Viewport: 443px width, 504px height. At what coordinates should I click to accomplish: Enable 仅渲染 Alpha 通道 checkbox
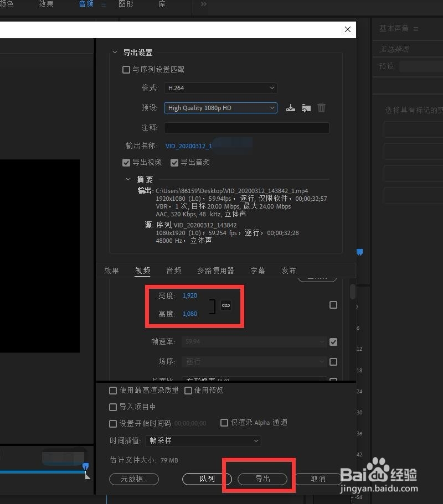click(224, 423)
